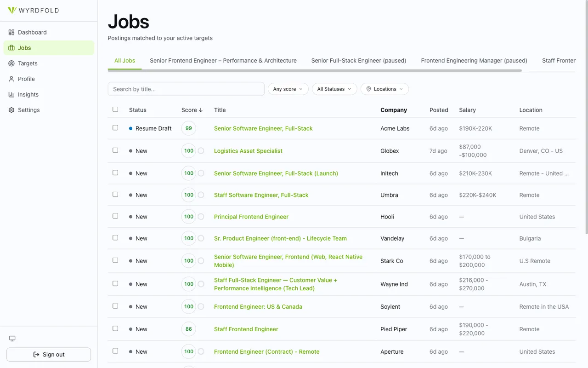
Task: Check the Globex job row checkbox
Action: click(115, 150)
